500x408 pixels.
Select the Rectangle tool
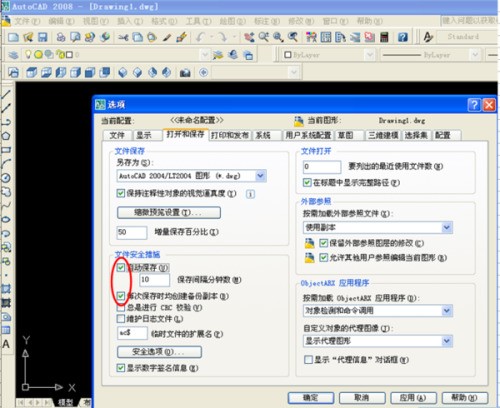click(x=6, y=150)
